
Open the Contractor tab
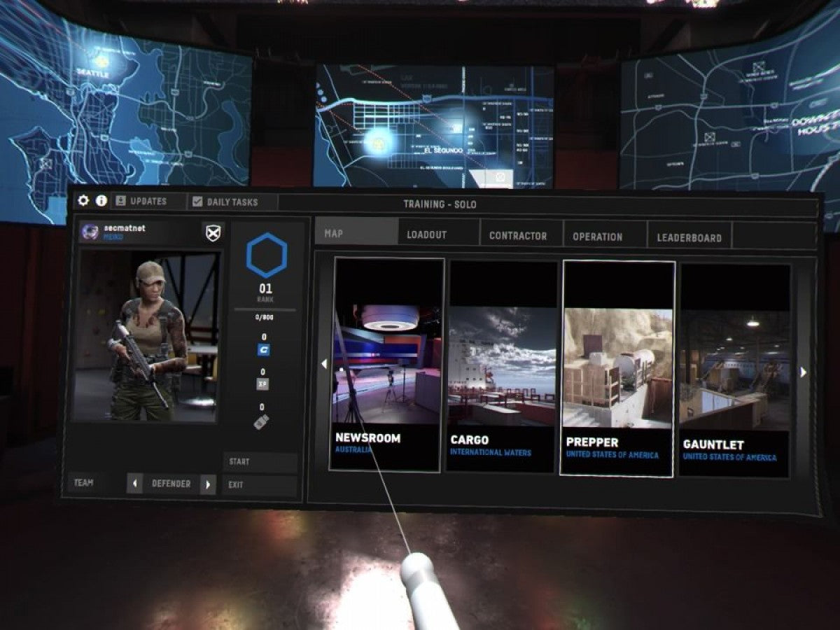[518, 236]
